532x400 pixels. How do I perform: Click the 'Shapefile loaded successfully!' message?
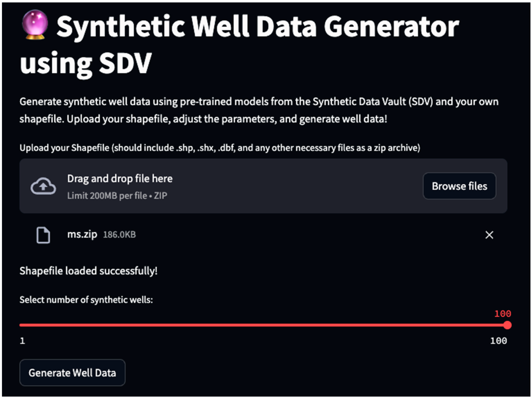point(89,271)
